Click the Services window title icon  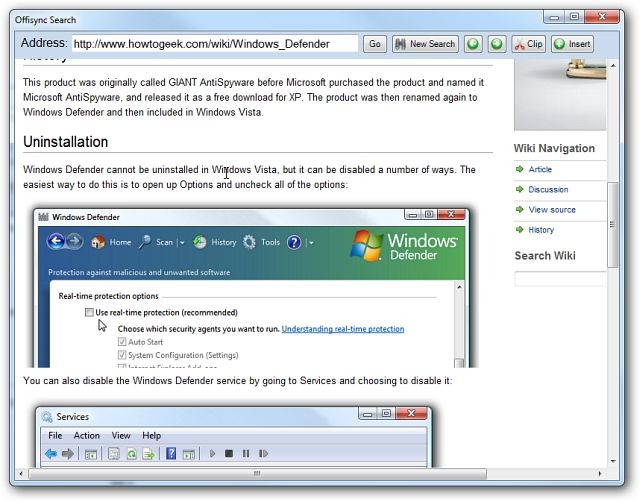[x=47, y=417]
